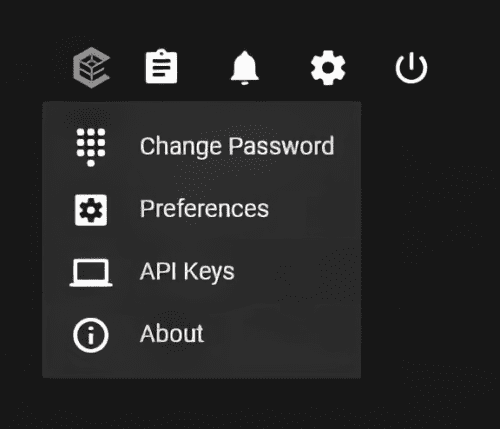Click the TrueNAS cube logo icon
This screenshot has width=500, height=429.
click(x=92, y=68)
